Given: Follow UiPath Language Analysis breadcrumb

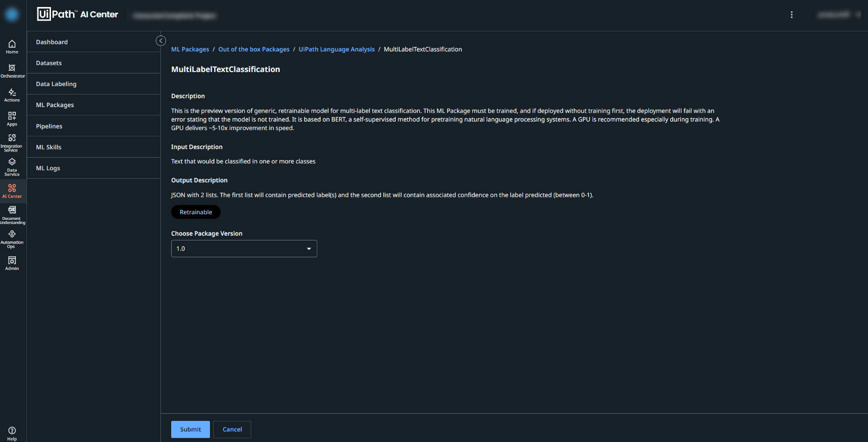Looking at the screenshot, I should click(337, 49).
